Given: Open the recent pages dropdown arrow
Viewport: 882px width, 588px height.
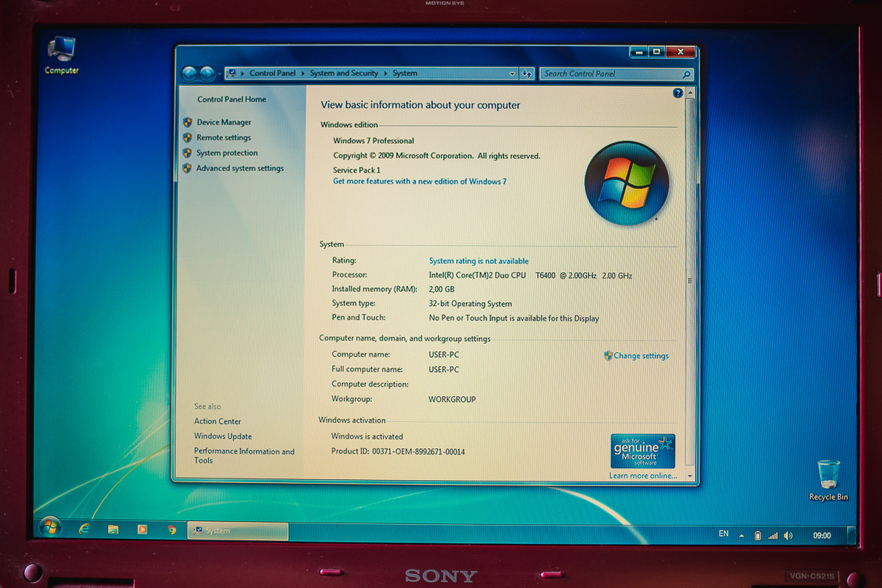Looking at the screenshot, I should pos(219,73).
